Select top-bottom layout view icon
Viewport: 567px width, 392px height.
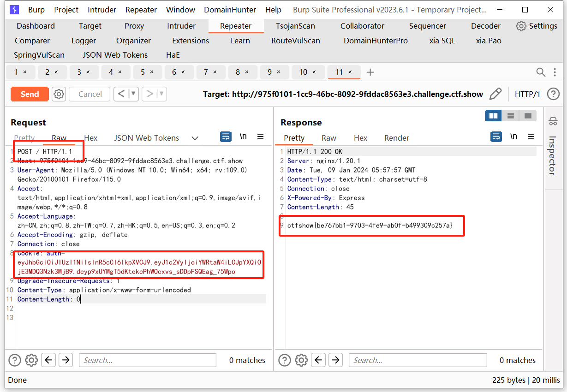pyautogui.click(x=511, y=116)
